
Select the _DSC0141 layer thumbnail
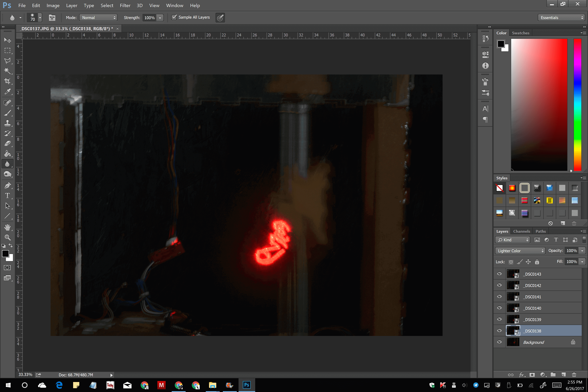point(513,297)
